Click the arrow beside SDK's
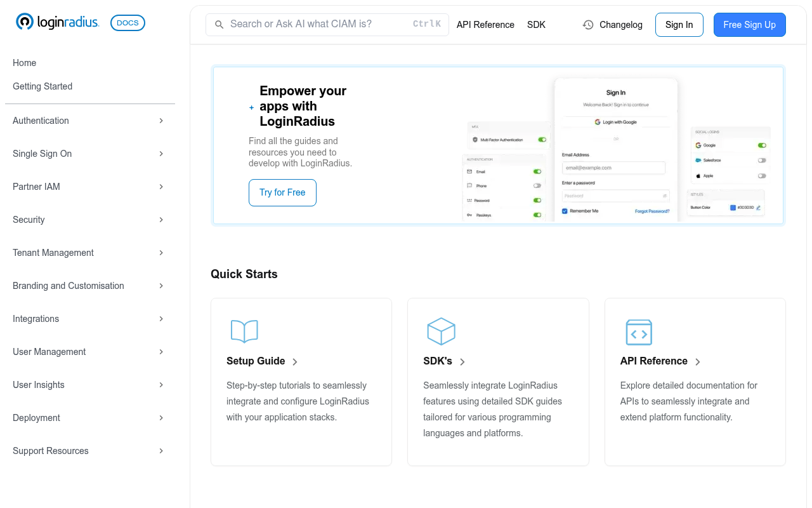This screenshot has height=508, width=812. pos(462,362)
